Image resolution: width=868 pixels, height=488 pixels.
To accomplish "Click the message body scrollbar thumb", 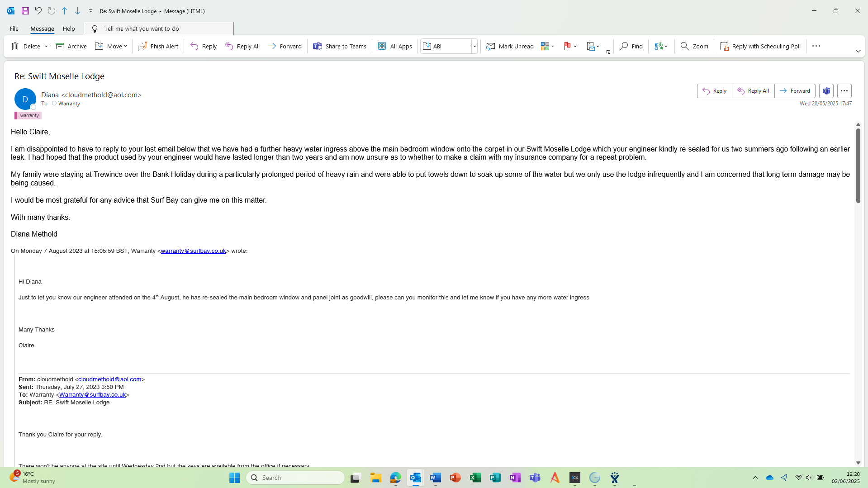I will (x=858, y=166).
